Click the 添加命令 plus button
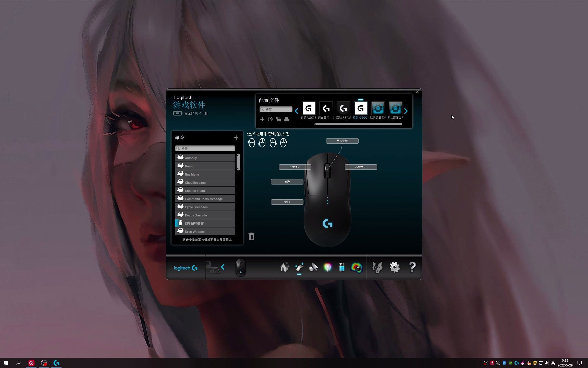Screen dimensions: 588x368 [236, 137]
